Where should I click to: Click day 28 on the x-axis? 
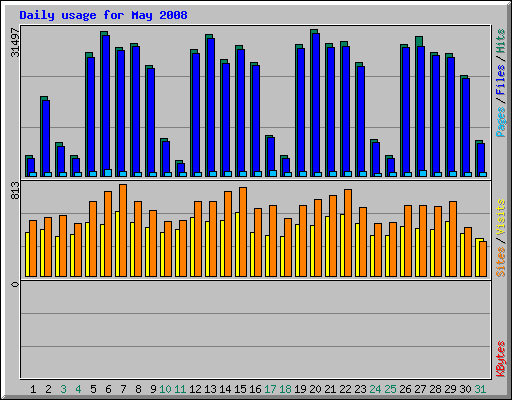coord(435,389)
